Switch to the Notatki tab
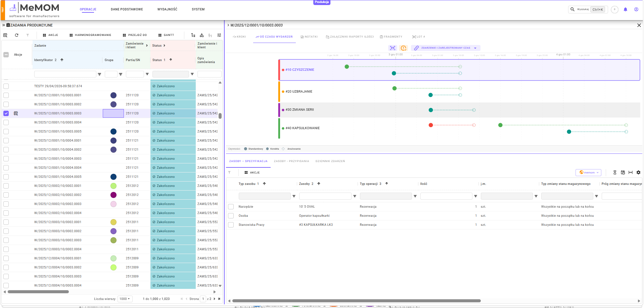Screen dimensions: 644x308 [309, 37]
